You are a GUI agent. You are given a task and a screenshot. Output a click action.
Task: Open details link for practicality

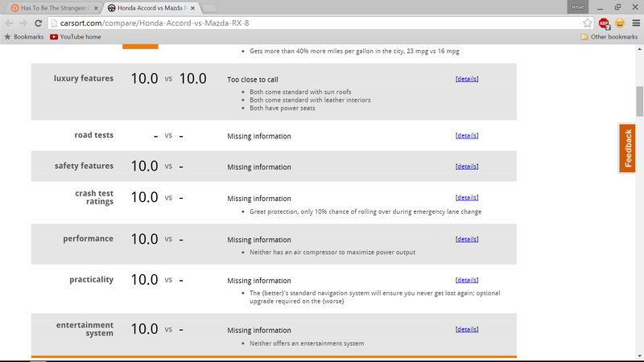(467, 280)
